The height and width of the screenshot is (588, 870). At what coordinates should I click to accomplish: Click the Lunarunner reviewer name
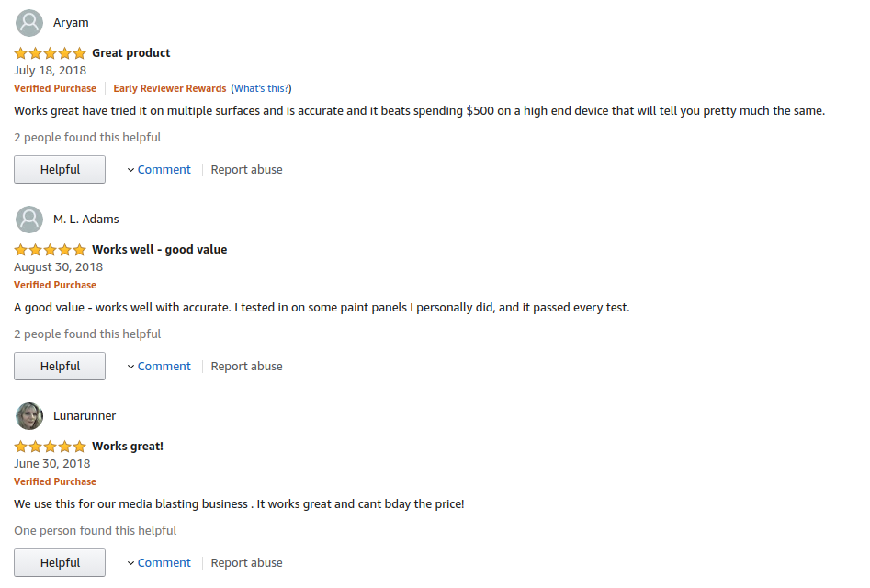(85, 416)
